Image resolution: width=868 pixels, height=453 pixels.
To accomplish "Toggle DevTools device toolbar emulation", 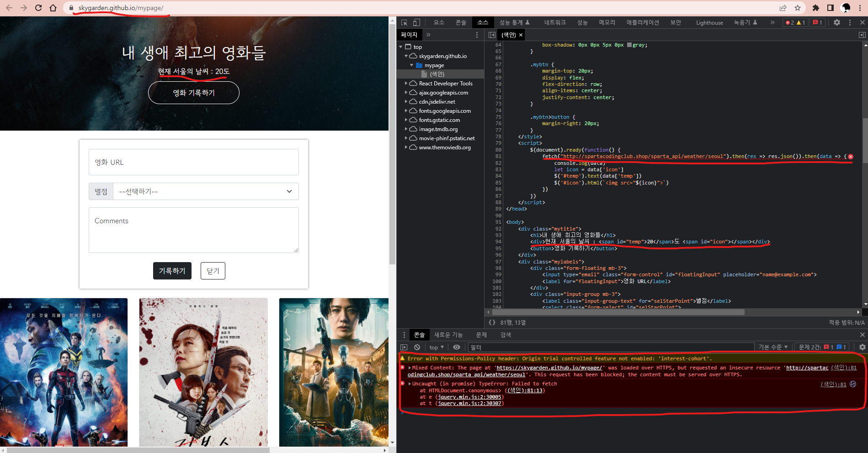I will [x=416, y=22].
